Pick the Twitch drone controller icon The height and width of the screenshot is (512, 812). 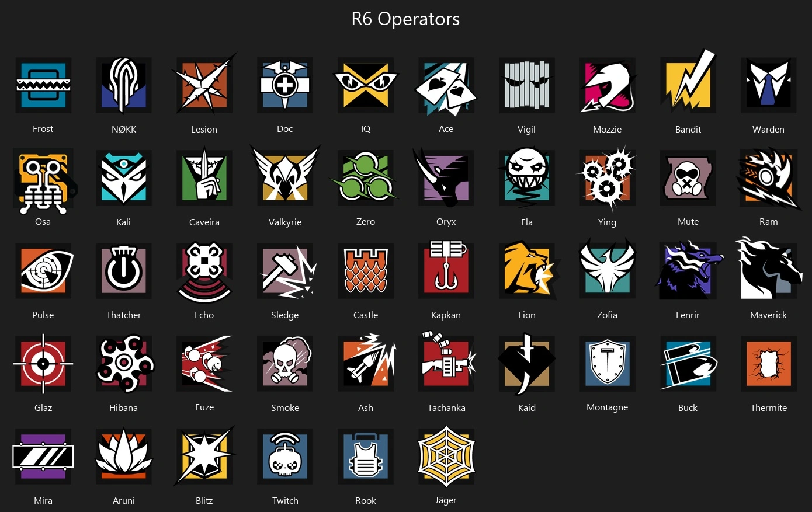pos(285,457)
